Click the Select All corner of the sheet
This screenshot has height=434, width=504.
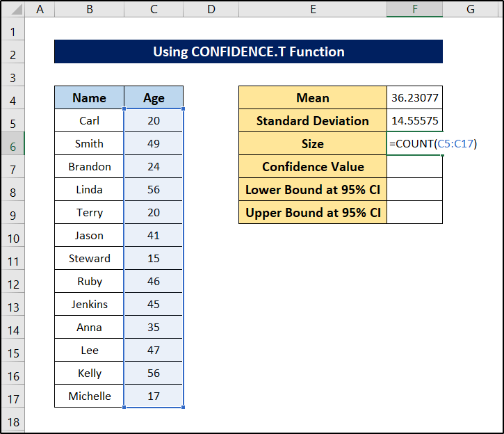pos(13,9)
